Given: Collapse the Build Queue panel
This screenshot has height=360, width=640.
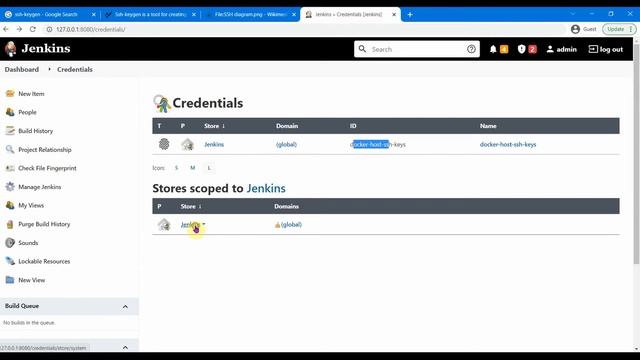Looking at the screenshot, I should 125,306.
